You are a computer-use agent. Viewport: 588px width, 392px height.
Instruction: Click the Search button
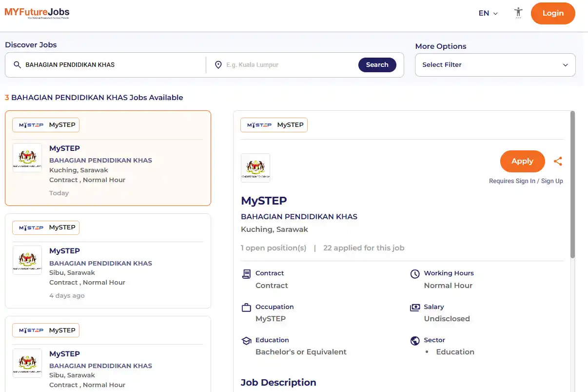point(377,65)
